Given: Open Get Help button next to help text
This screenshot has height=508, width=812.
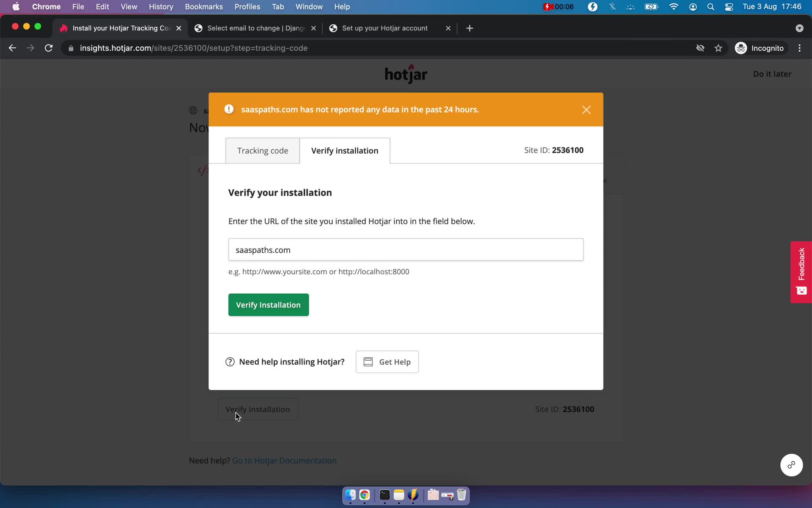Looking at the screenshot, I should pyautogui.click(x=387, y=362).
